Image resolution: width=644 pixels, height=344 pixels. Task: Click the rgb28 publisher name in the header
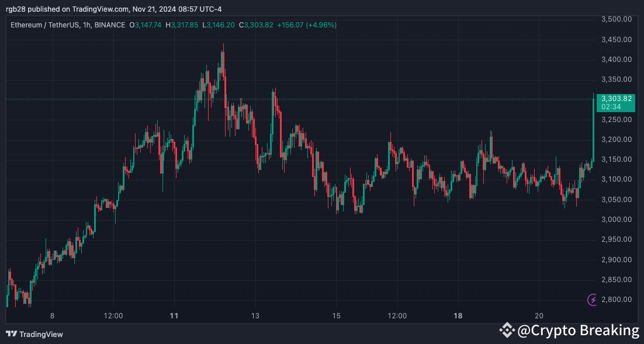coord(14,9)
